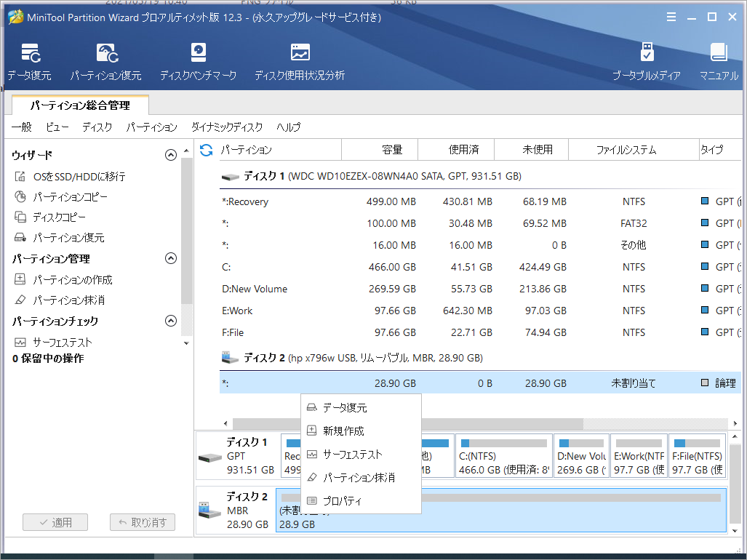Click the 取り消す button
This screenshot has width=747, height=560.
click(x=142, y=521)
